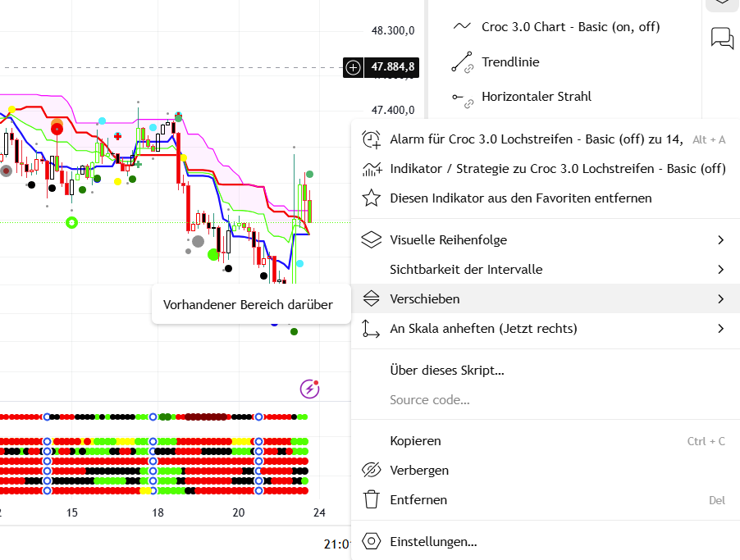This screenshot has height=560, width=740.
Task: Click the 47.884,8 price label on axis
Action: 392,67
